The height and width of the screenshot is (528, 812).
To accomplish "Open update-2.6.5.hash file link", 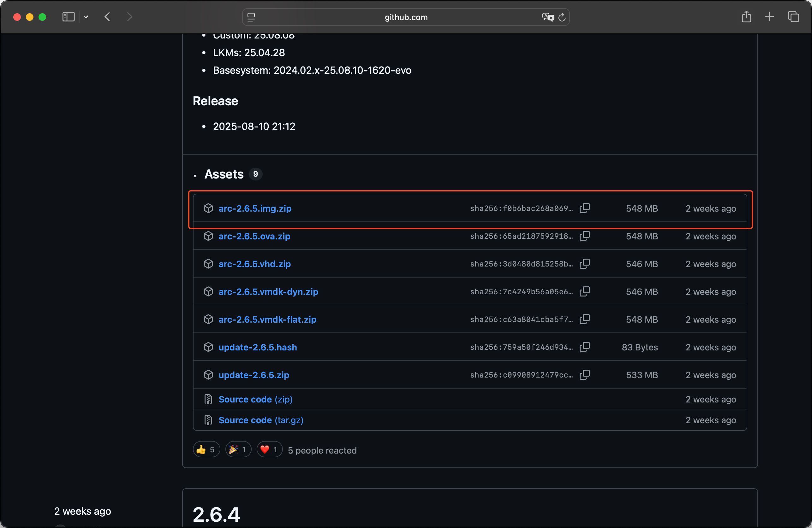I will [258, 347].
